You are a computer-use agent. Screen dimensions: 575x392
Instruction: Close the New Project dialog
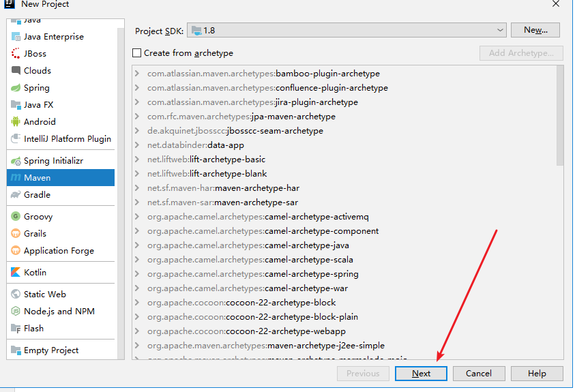click(x=556, y=3)
